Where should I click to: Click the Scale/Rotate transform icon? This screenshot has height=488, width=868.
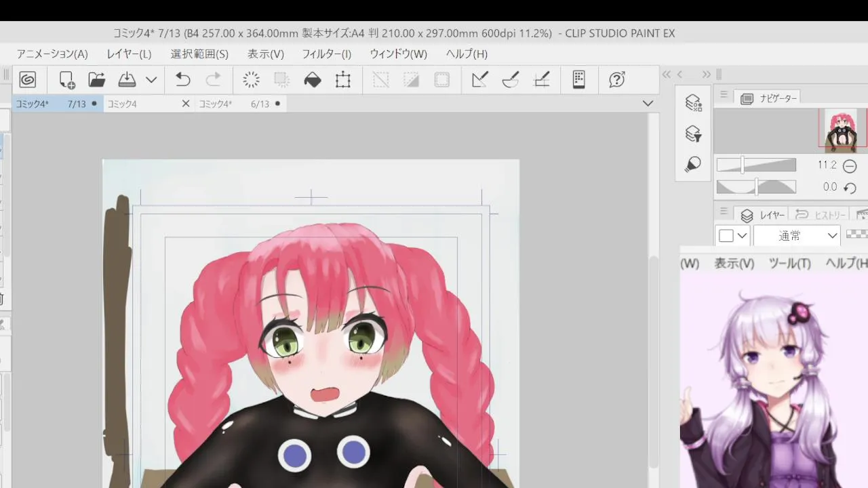coord(343,80)
